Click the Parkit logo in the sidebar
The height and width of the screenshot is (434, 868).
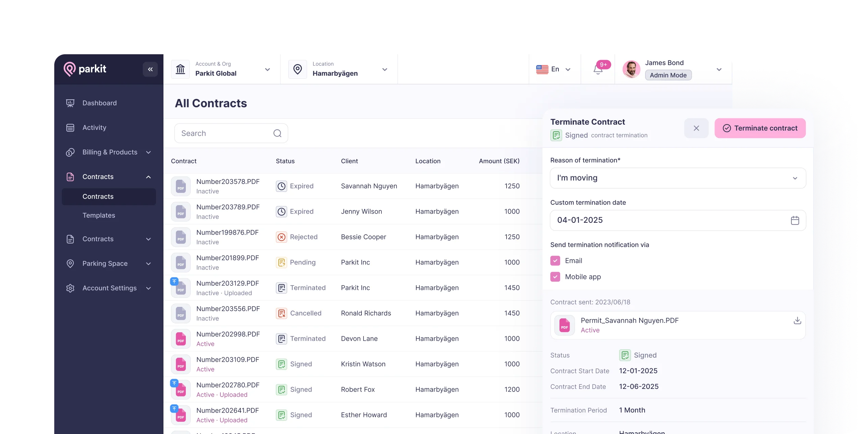click(x=85, y=69)
